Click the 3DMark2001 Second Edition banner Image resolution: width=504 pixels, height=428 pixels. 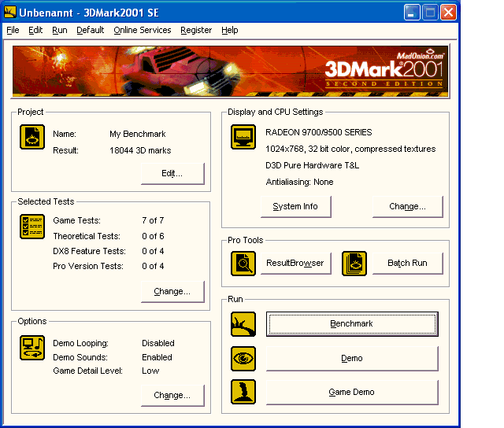pos(230,72)
